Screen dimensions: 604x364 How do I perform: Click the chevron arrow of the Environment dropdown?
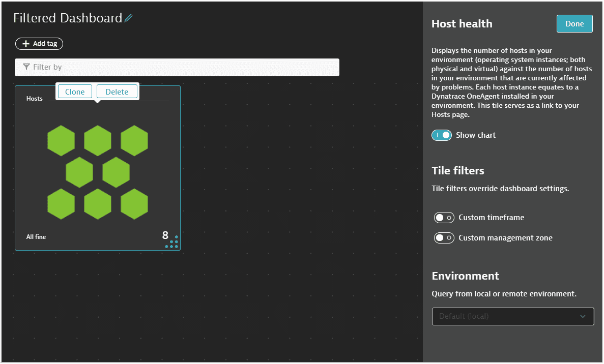[583, 316]
